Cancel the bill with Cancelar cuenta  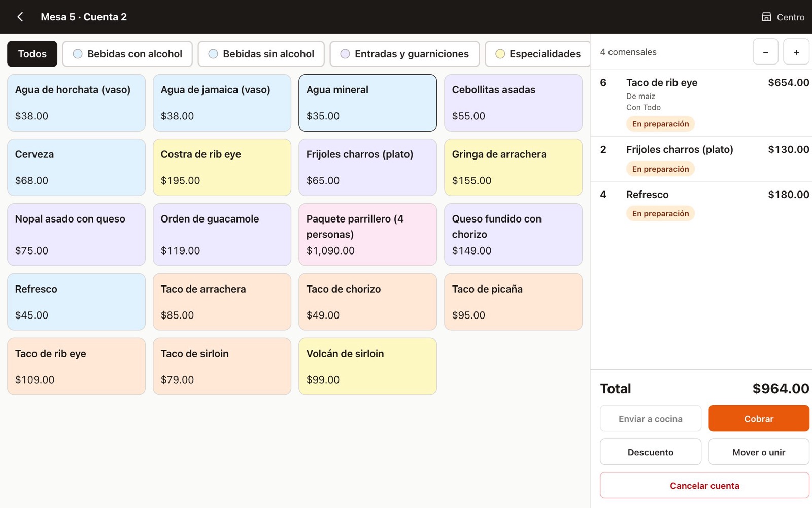pos(704,486)
